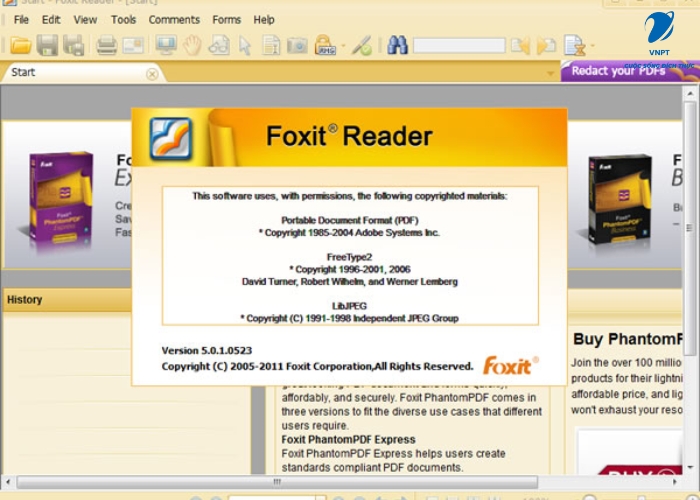
Task: Open the Help menu
Action: click(x=264, y=20)
